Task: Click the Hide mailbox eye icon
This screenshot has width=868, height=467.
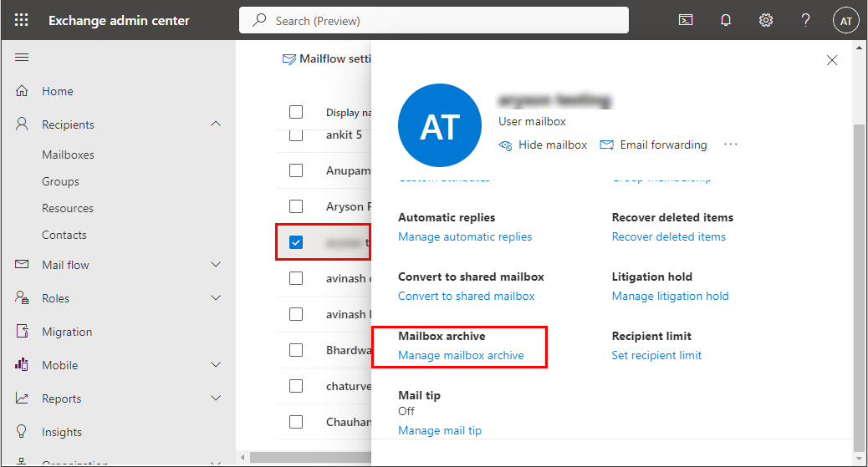Action: pyautogui.click(x=505, y=145)
